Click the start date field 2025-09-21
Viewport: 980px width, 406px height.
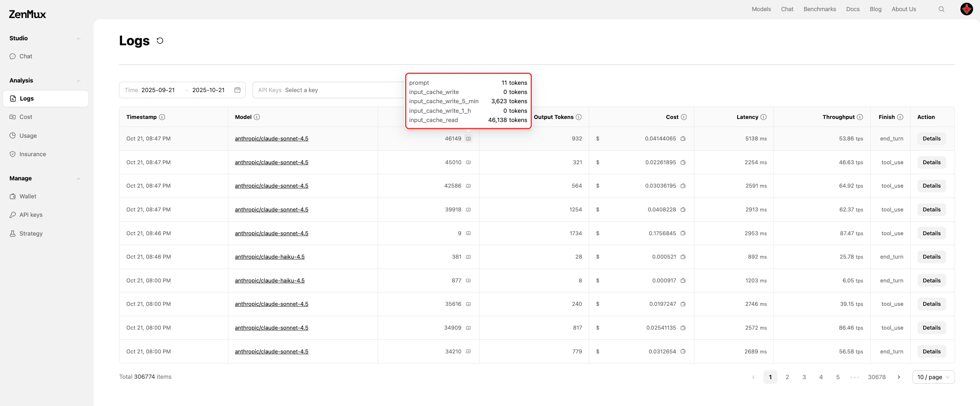tap(158, 90)
